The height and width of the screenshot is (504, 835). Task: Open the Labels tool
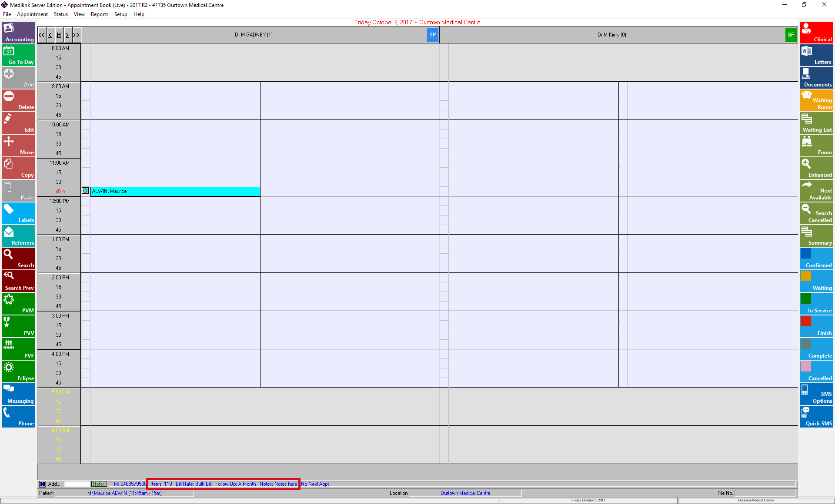(18, 213)
